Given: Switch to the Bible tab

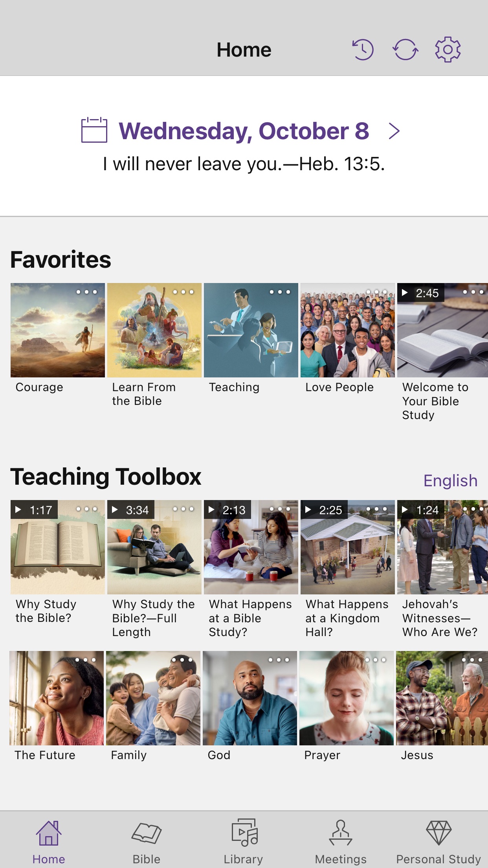Looking at the screenshot, I should coord(146,842).
